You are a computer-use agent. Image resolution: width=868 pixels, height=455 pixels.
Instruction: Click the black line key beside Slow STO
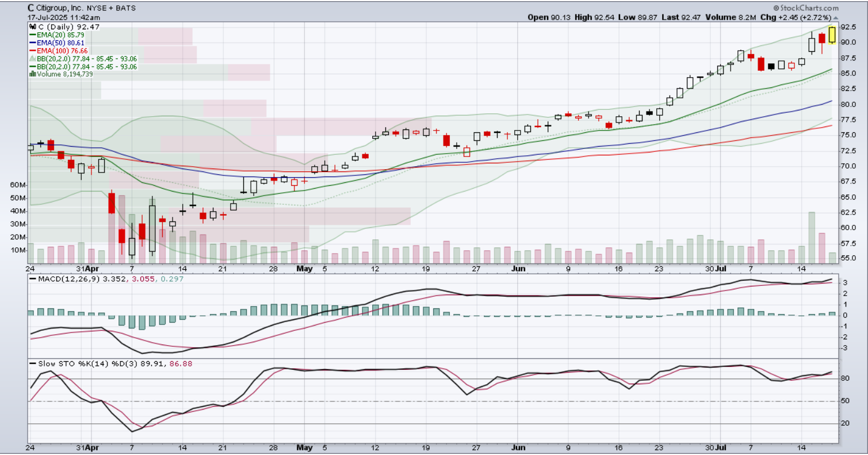click(x=32, y=364)
